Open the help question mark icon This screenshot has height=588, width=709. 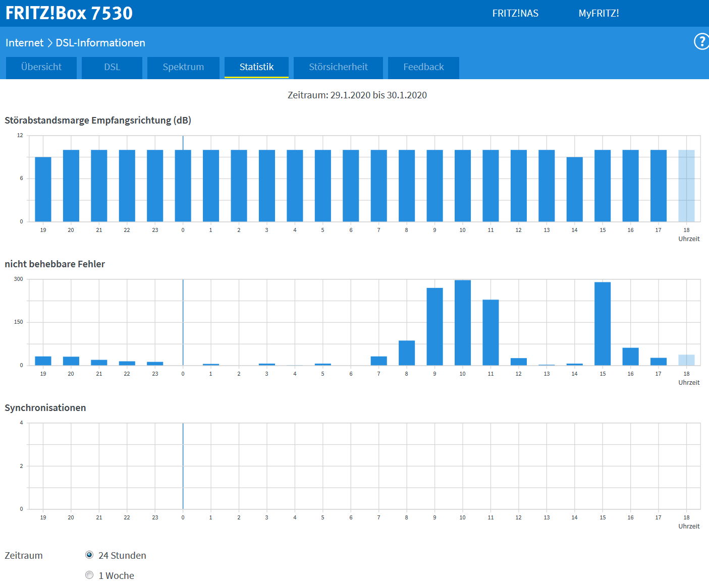click(x=701, y=41)
